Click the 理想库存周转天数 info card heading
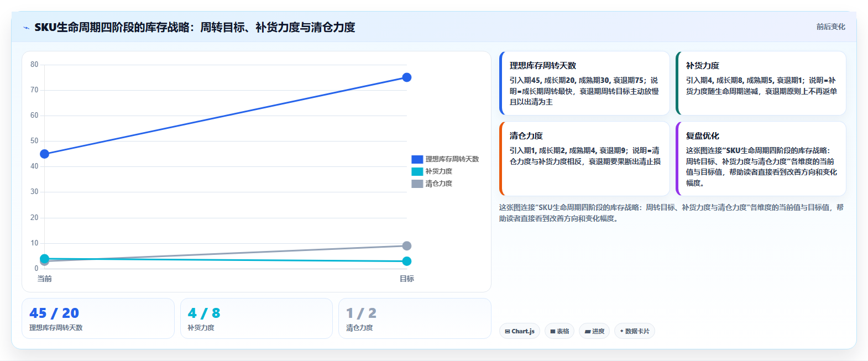 (543, 65)
